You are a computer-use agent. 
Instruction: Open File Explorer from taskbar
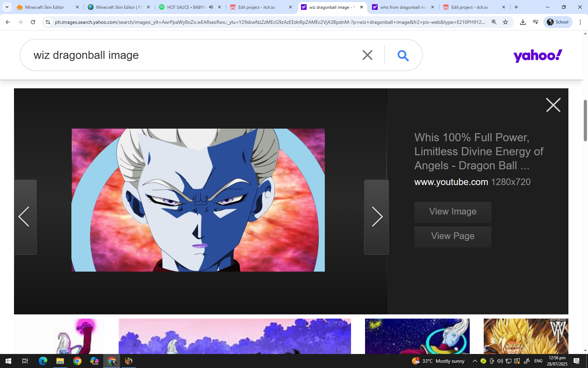click(60, 361)
